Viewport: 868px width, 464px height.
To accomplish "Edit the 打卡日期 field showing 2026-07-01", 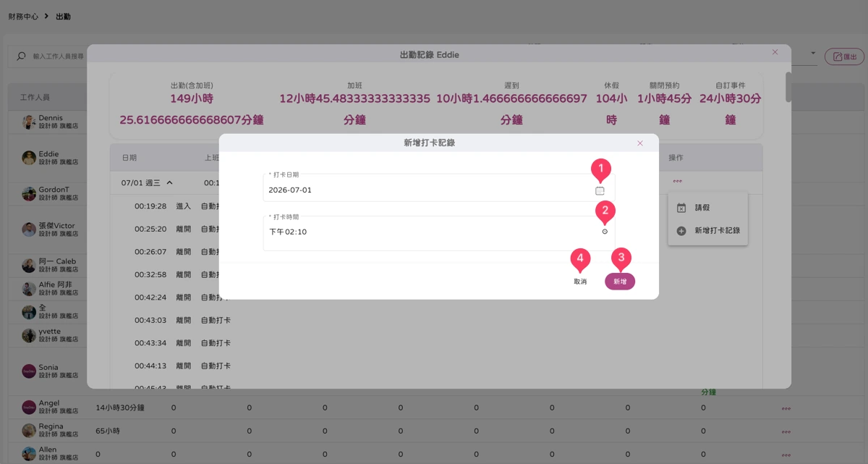I will [439, 187].
